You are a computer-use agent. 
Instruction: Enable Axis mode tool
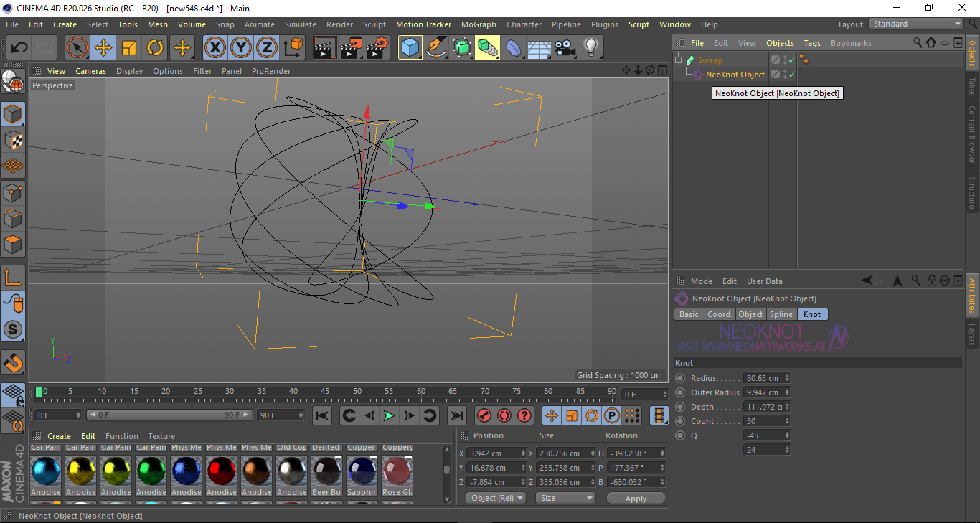tap(13, 278)
